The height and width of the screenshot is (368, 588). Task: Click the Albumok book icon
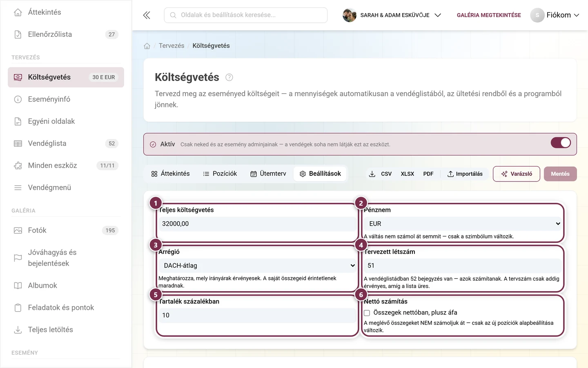pos(18,285)
